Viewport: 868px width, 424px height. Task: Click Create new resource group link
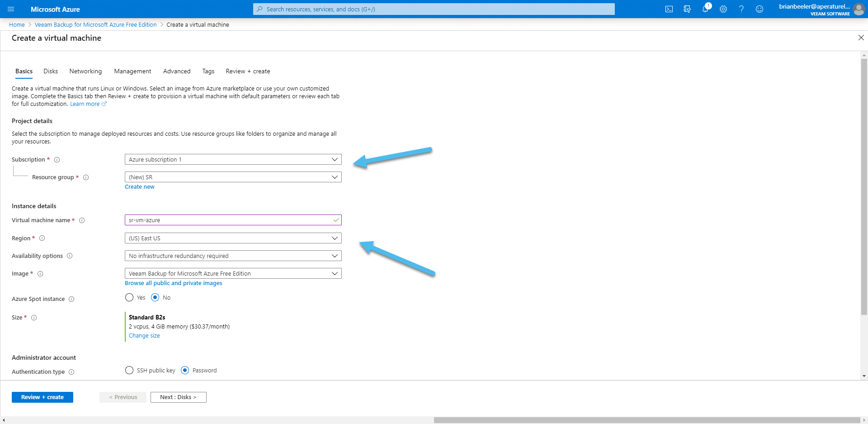140,187
